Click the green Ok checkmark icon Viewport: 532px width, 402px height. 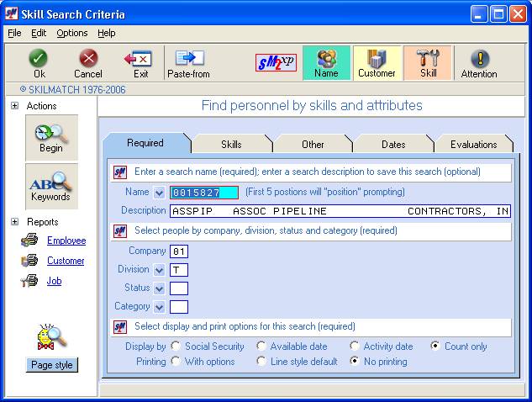38,58
